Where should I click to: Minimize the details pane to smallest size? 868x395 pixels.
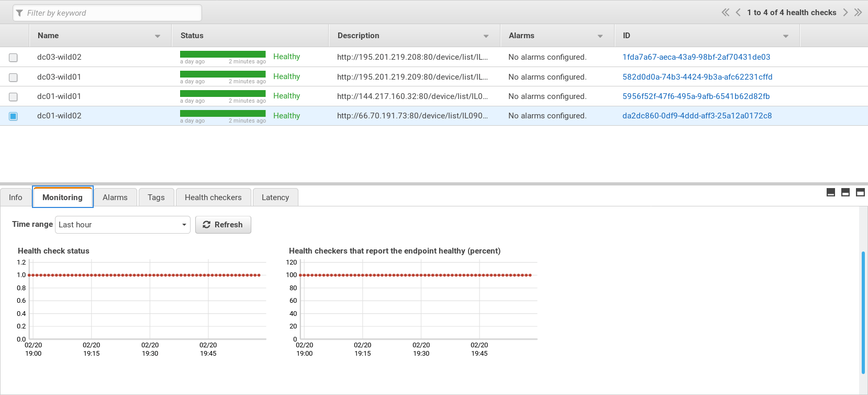pos(831,192)
